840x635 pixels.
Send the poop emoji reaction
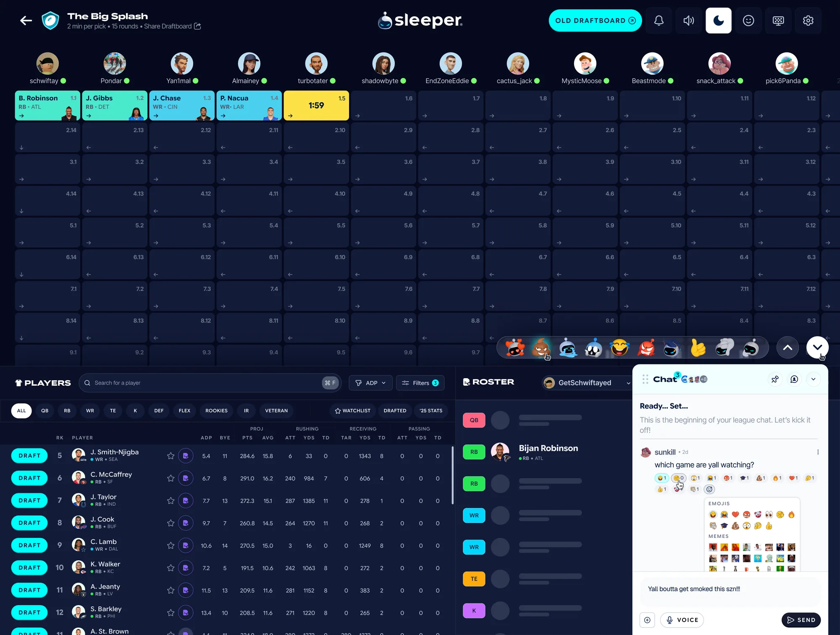541,348
